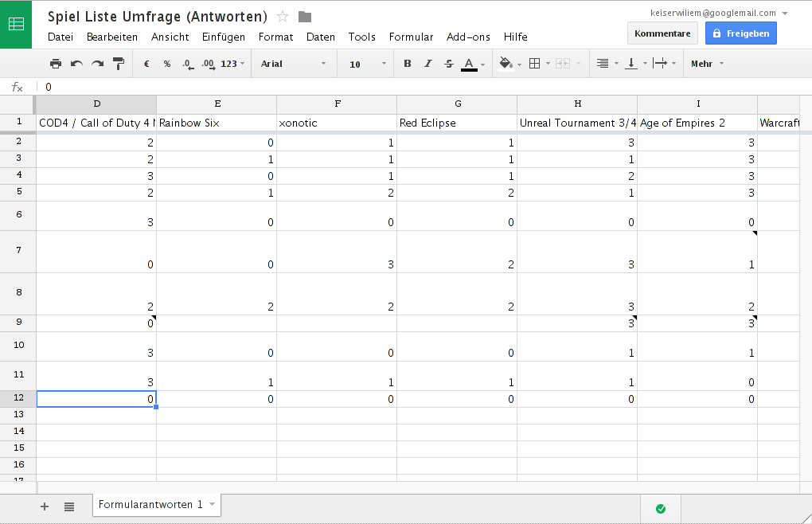Click the blue Freigeben share button
812x524 pixels.
point(741,33)
